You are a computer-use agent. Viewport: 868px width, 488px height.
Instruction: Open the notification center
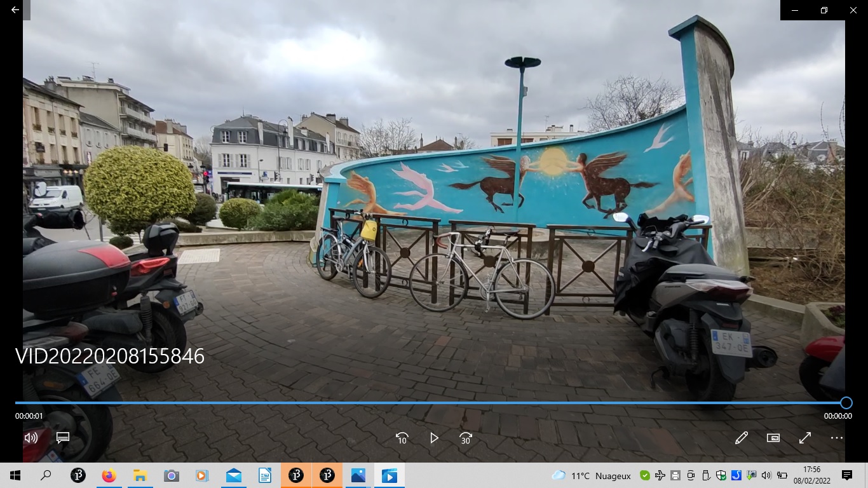click(846, 475)
